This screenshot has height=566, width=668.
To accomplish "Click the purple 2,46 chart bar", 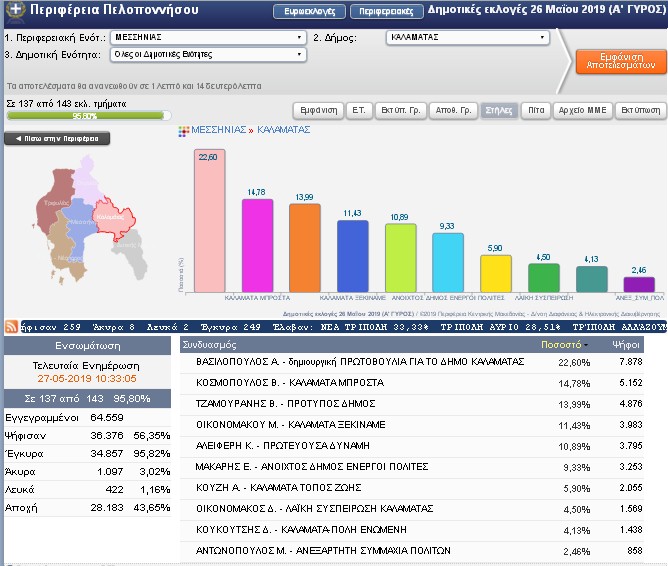I will tap(639, 284).
